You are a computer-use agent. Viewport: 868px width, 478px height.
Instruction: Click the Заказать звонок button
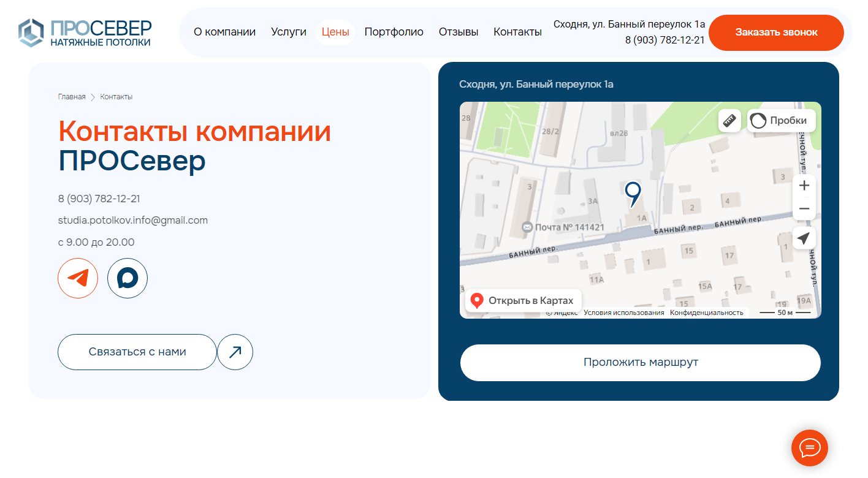[776, 32]
